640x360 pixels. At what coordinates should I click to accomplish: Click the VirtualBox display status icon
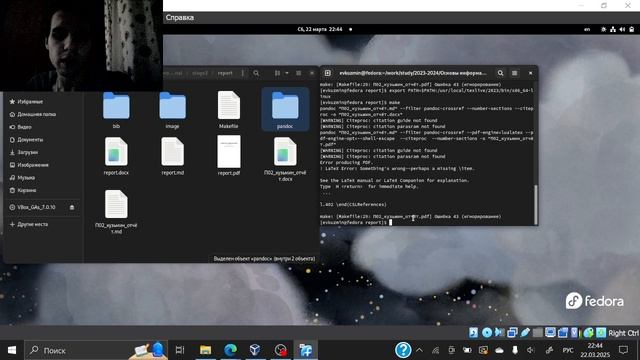pyautogui.click(x=550, y=333)
